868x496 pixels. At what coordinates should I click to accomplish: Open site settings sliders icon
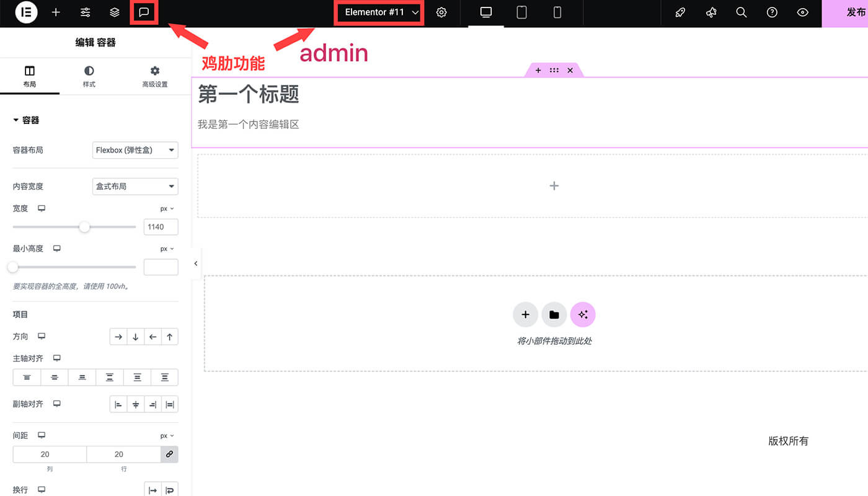(85, 12)
